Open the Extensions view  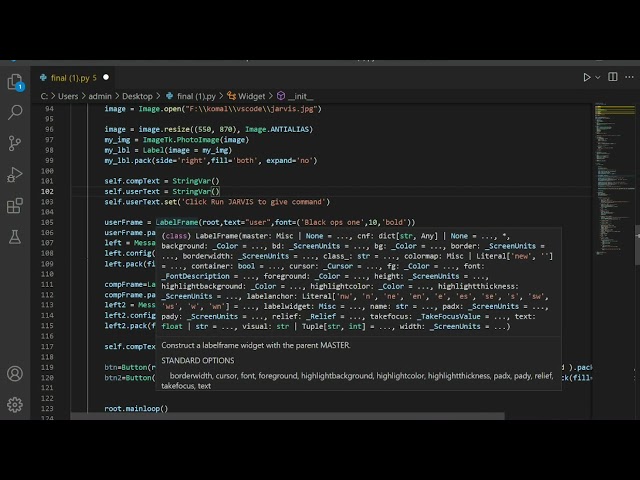(x=15, y=206)
